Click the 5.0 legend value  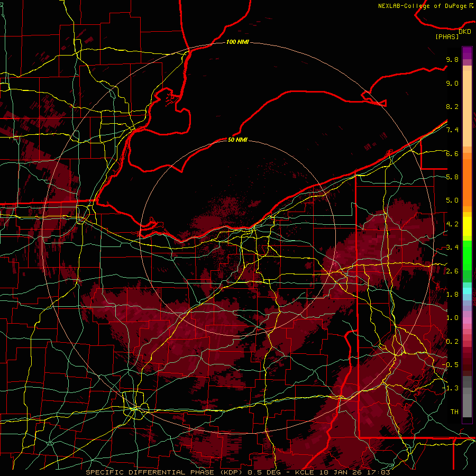coord(452,200)
